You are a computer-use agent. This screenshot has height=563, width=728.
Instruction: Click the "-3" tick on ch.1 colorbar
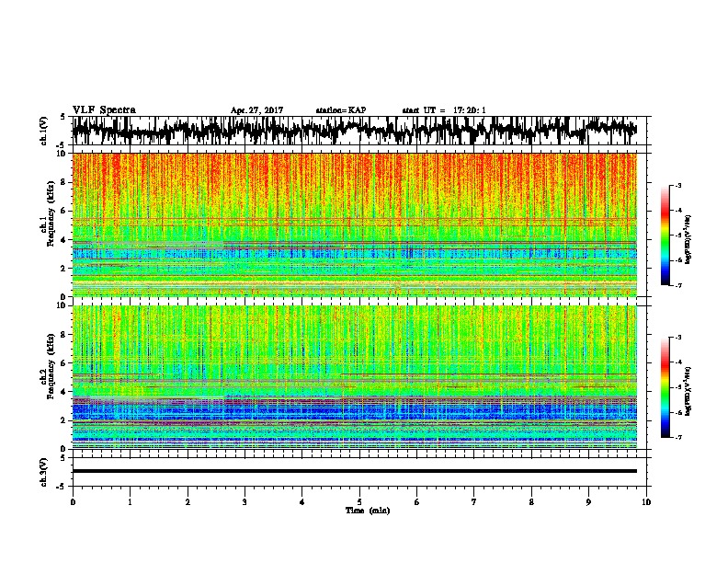(x=677, y=186)
